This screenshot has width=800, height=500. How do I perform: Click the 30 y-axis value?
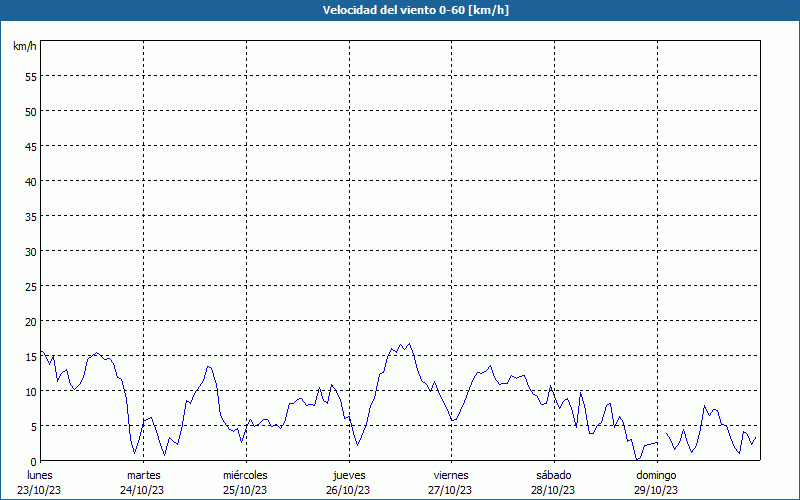coord(31,252)
